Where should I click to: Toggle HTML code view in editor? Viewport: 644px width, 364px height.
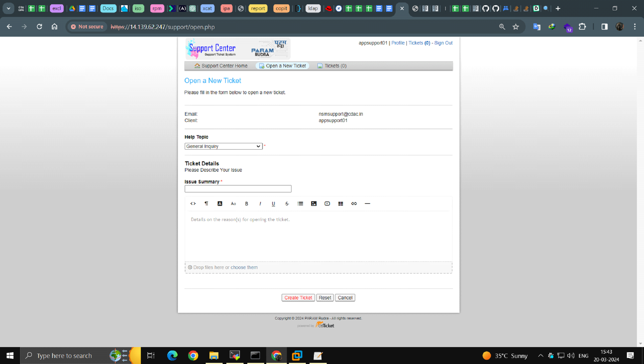193,204
